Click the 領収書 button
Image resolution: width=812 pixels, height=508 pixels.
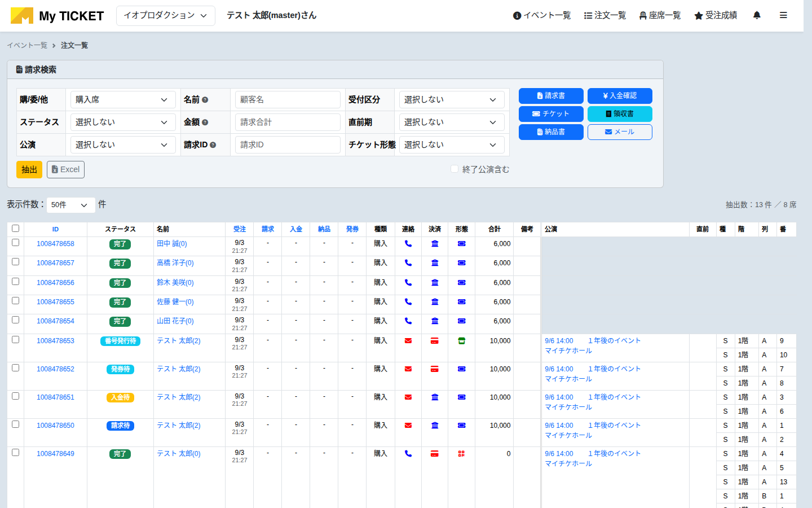[620, 114]
